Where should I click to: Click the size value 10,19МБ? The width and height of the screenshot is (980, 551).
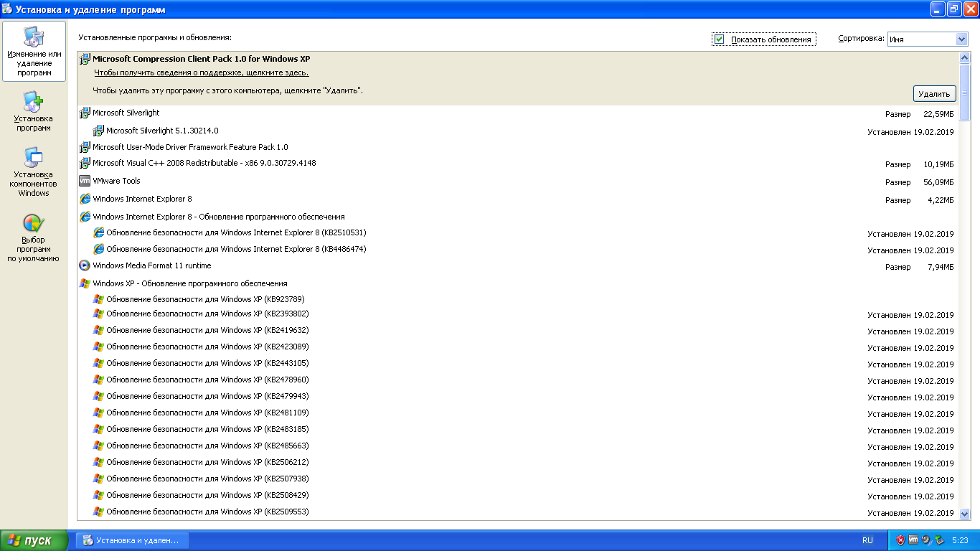pyautogui.click(x=938, y=164)
